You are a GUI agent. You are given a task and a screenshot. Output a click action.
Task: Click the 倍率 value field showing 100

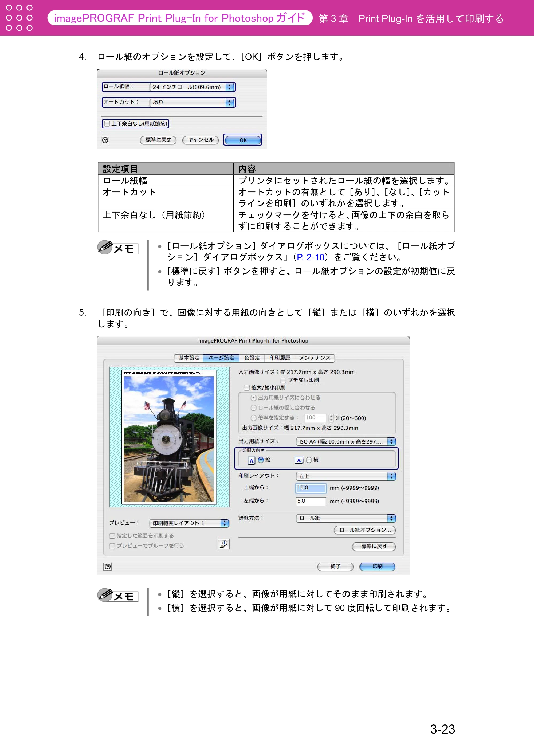315,418
